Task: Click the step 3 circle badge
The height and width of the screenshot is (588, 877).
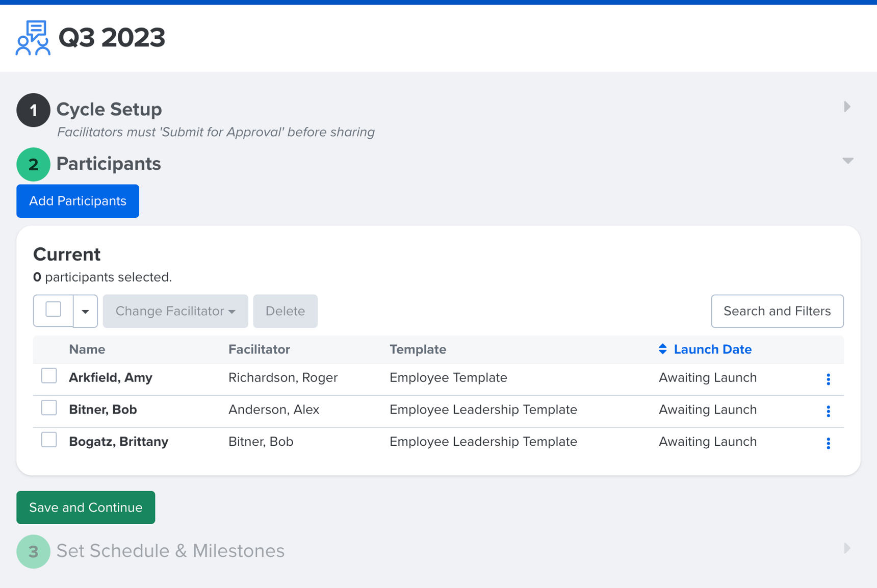Action: 33,551
